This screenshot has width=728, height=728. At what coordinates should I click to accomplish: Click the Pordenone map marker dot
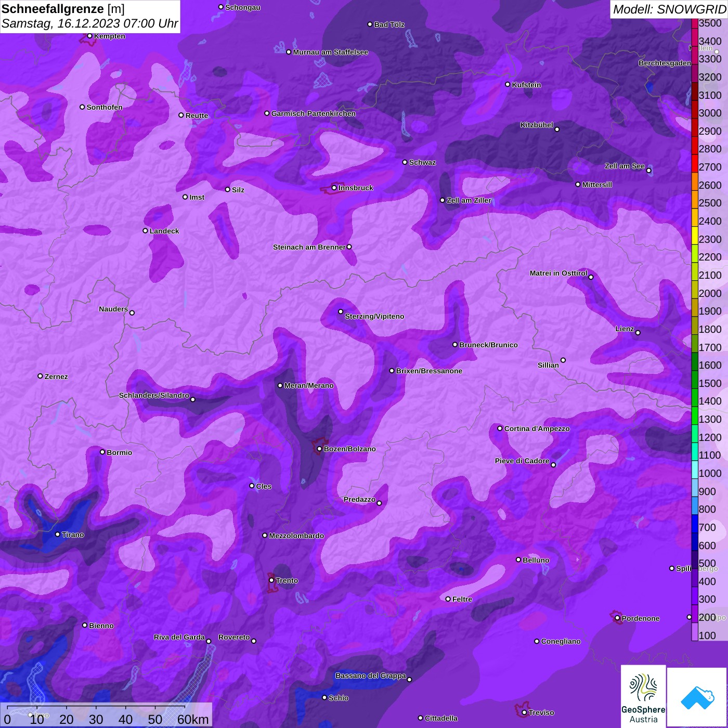[x=617, y=618]
